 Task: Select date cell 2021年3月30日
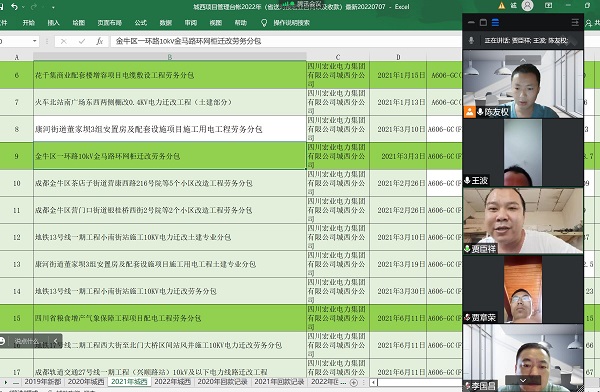point(398,291)
